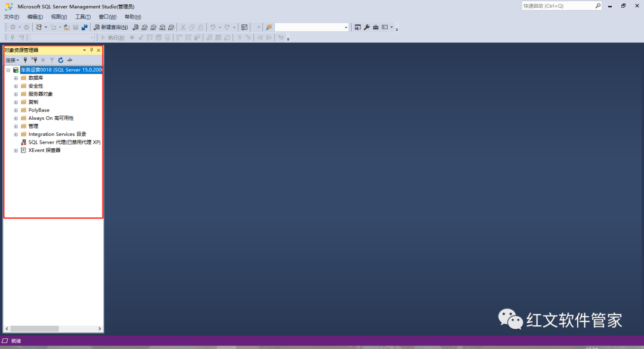
Task: Expand the 复制 folder
Action: pyautogui.click(x=16, y=102)
